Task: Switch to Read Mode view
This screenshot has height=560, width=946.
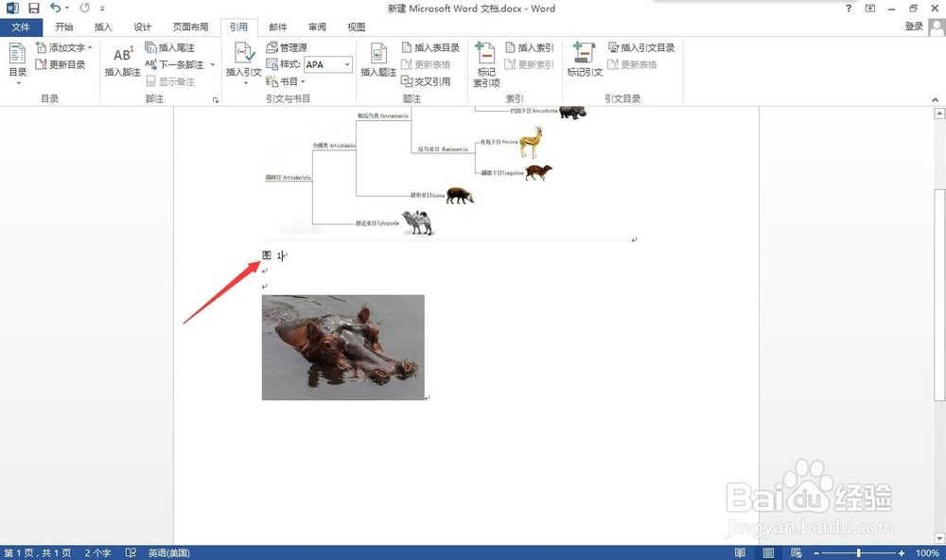Action: (740, 552)
